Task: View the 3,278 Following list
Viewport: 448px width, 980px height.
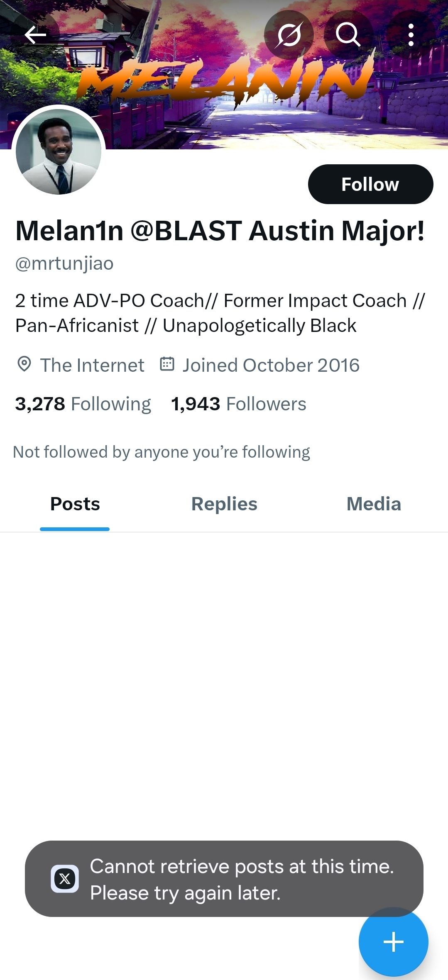Action: pos(83,404)
